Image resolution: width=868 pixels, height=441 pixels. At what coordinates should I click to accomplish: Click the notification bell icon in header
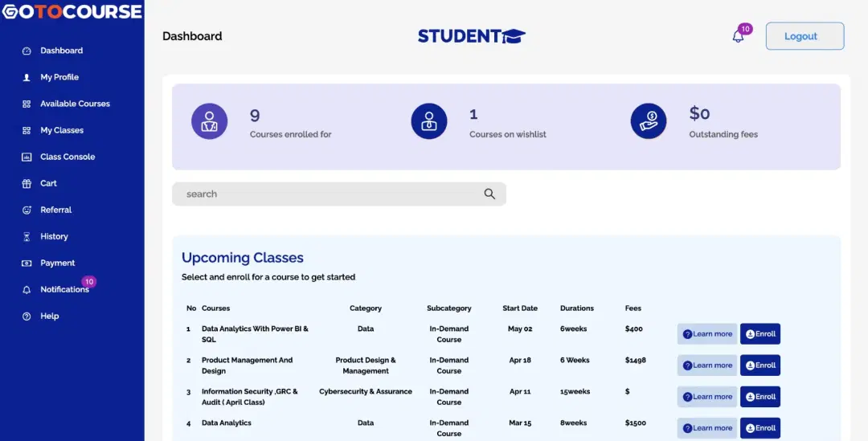coord(738,36)
